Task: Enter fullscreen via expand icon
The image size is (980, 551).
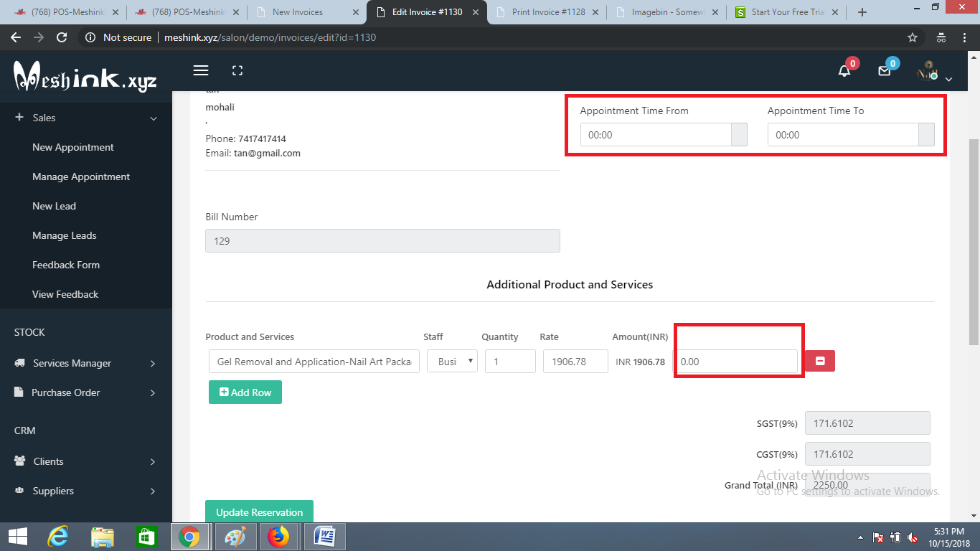Action: (x=237, y=70)
